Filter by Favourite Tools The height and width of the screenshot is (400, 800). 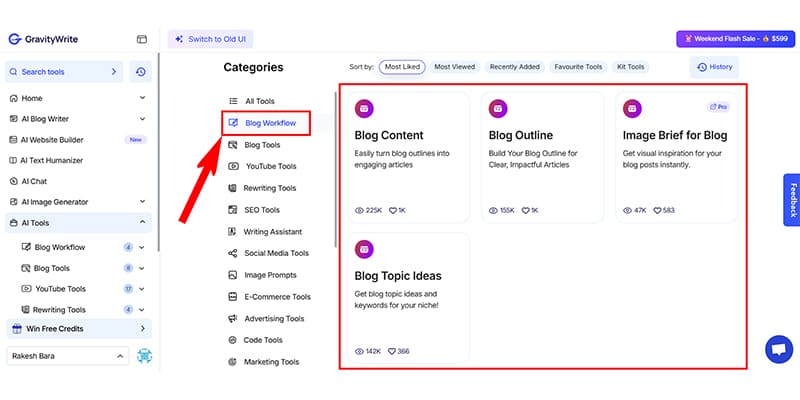(578, 67)
